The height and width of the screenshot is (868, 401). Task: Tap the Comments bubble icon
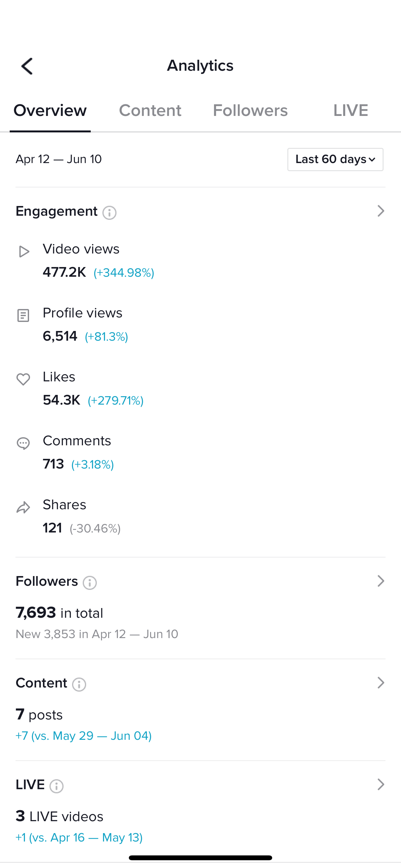[23, 443]
